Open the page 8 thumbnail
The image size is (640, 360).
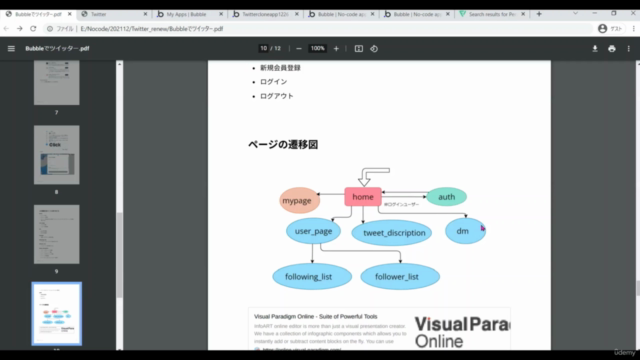coord(57,155)
